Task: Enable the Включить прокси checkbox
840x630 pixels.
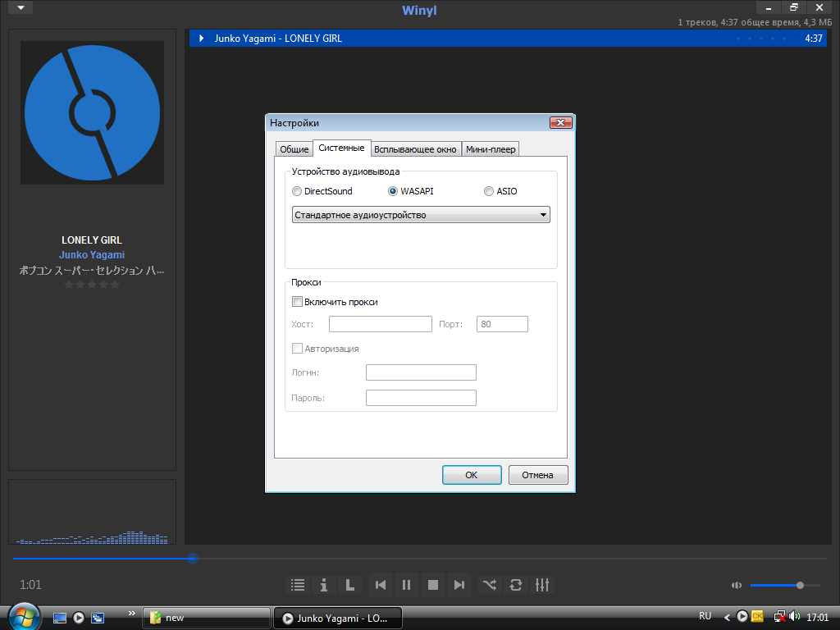Action: [x=297, y=302]
